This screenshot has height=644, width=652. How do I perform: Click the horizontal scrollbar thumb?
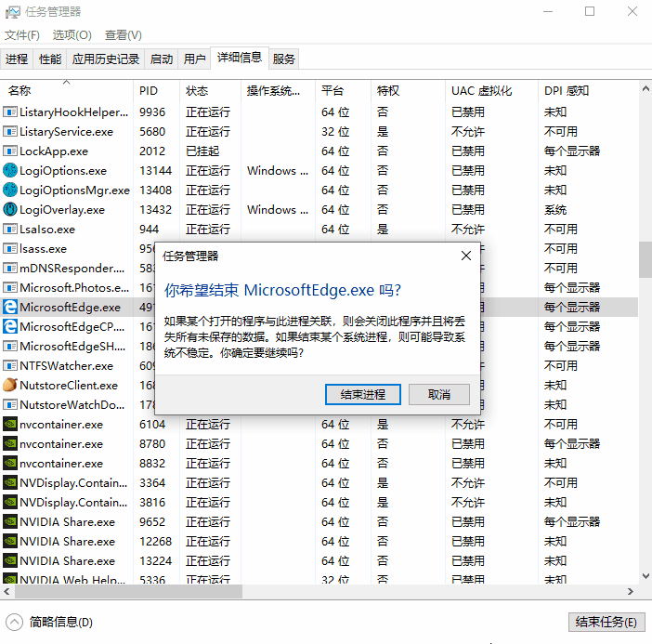[128, 591]
